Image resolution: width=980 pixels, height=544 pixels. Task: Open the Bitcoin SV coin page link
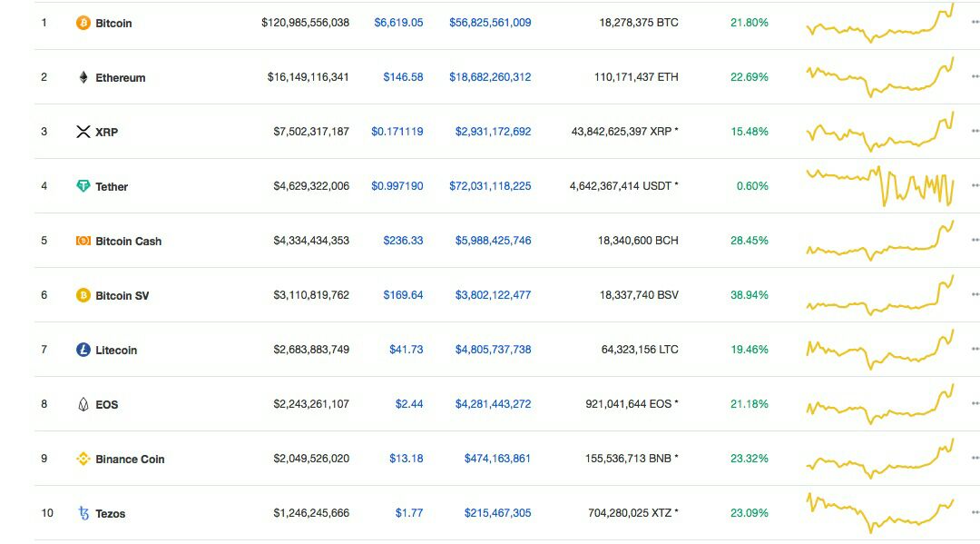point(122,295)
